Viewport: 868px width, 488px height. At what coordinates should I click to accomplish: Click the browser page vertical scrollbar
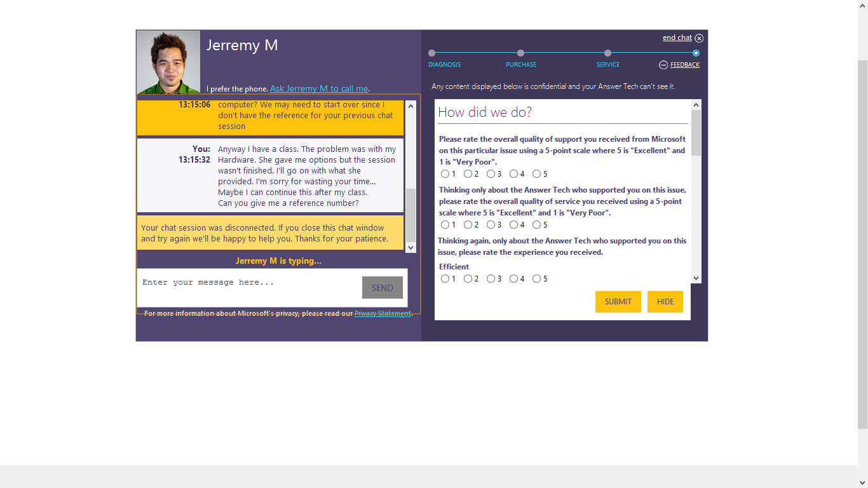[x=863, y=244]
